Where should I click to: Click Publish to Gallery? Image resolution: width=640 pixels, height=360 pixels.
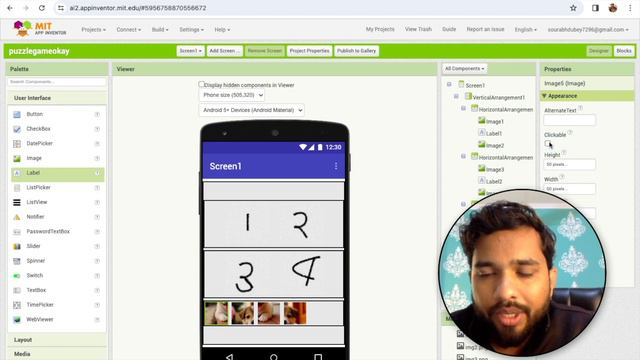pos(356,51)
